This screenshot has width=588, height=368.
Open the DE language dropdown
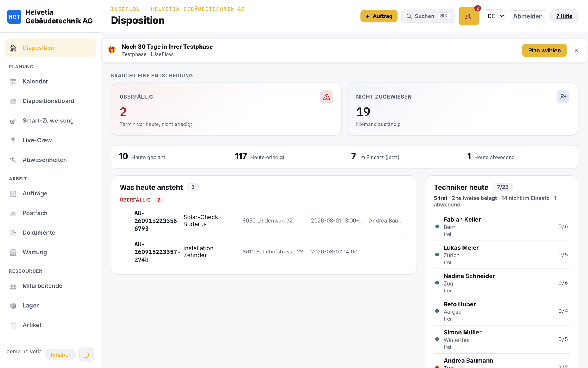[x=494, y=16]
